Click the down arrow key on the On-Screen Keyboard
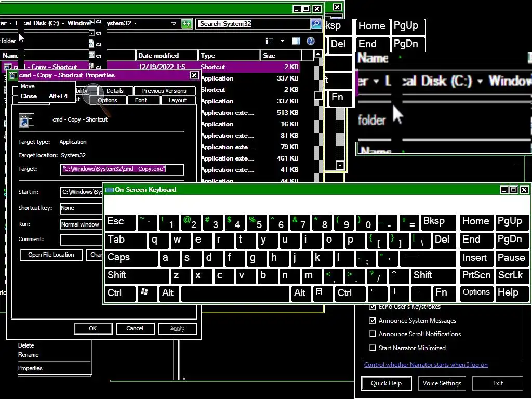 tap(398, 293)
